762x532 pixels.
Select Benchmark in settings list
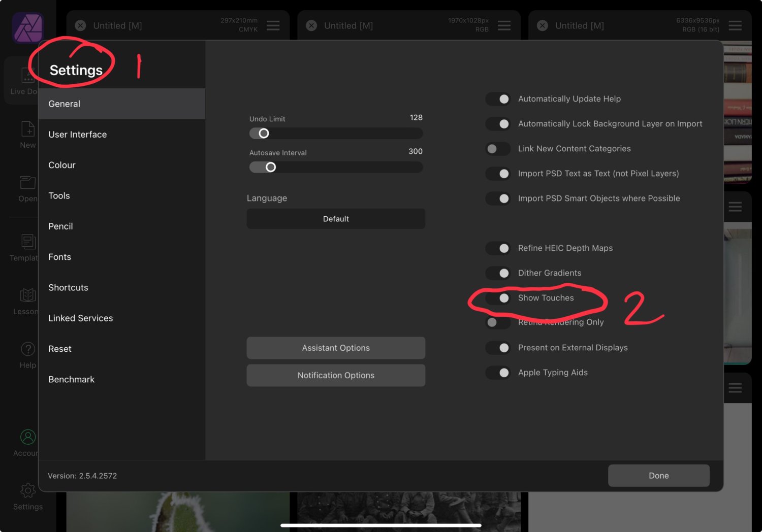122,379
